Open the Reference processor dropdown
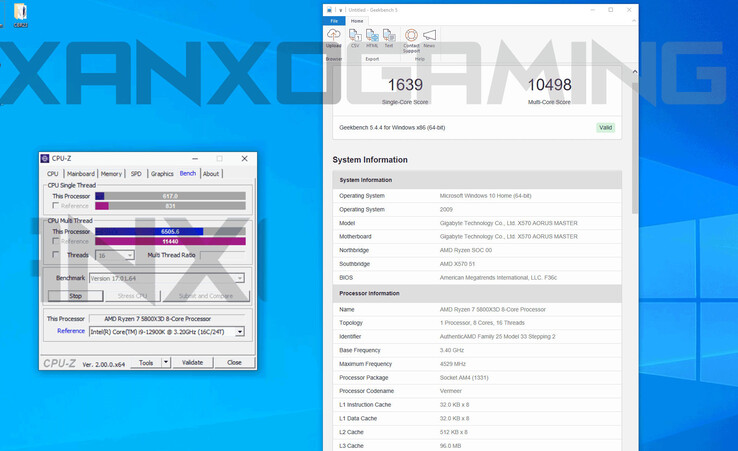 click(x=240, y=331)
